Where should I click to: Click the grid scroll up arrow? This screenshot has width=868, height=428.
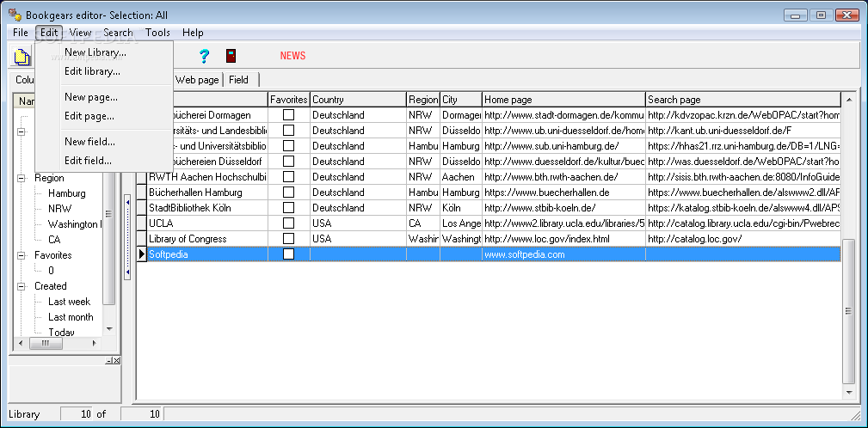848,100
